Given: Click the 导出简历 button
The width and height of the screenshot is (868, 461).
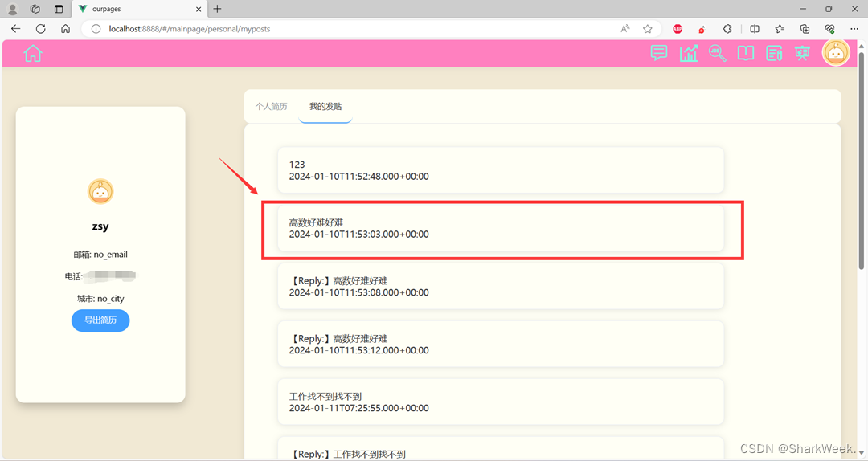Looking at the screenshot, I should pyautogui.click(x=100, y=320).
